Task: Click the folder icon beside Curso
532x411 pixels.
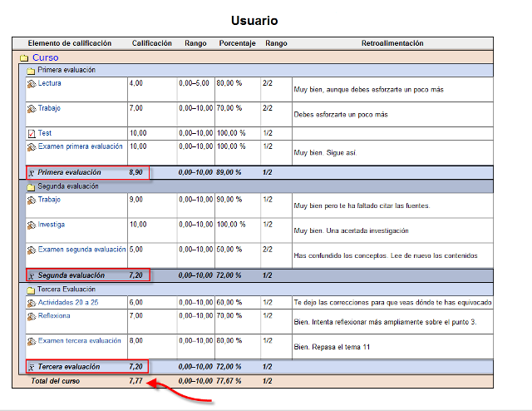Action: coord(24,58)
